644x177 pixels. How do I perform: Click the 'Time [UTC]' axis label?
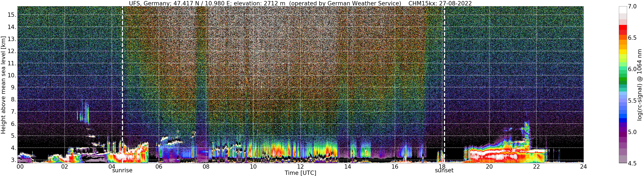[x=300, y=173]
